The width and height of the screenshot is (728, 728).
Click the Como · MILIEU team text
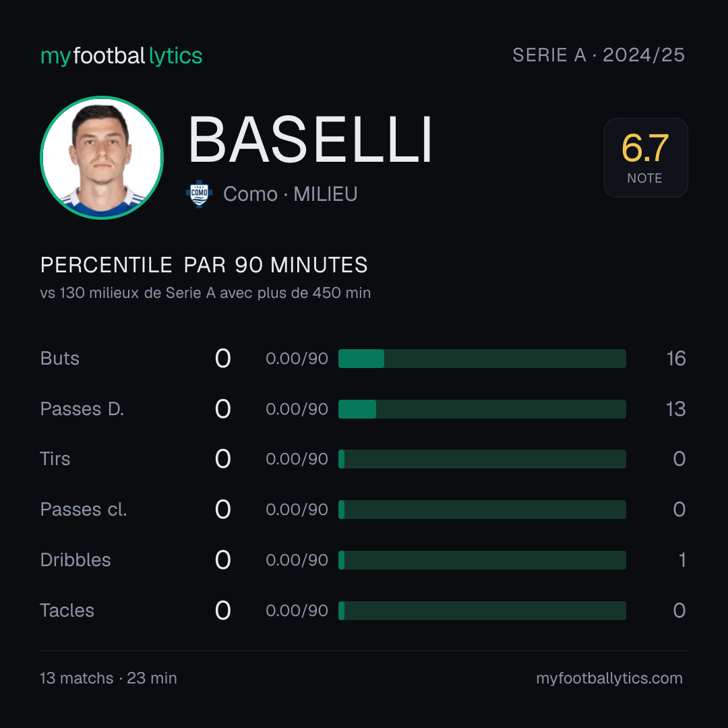coord(290,194)
